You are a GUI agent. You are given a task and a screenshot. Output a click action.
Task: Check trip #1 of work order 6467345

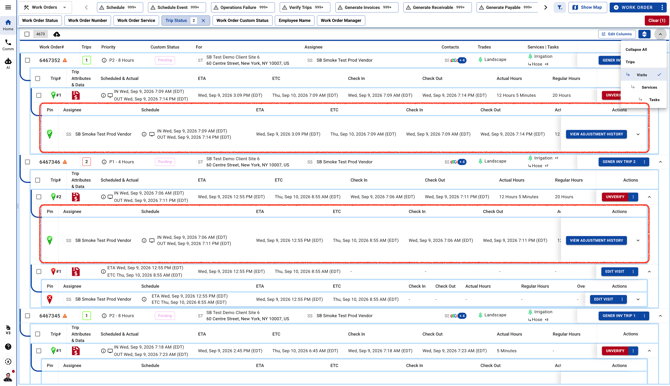pyautogui.click(x=38, y=351)
